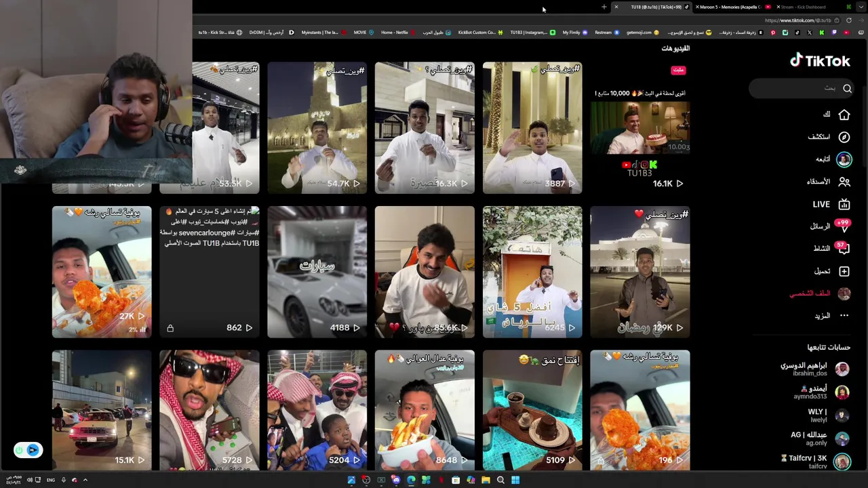Screen dimensions: 868x488
Task: Open silver car video with 4188 views
Action: click(x=317, y=272)
